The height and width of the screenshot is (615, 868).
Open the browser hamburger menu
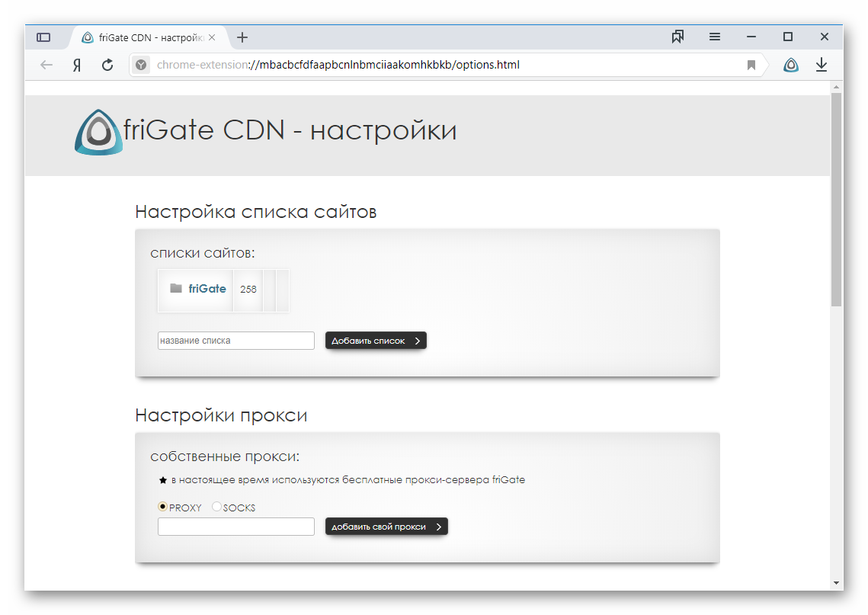715,37
